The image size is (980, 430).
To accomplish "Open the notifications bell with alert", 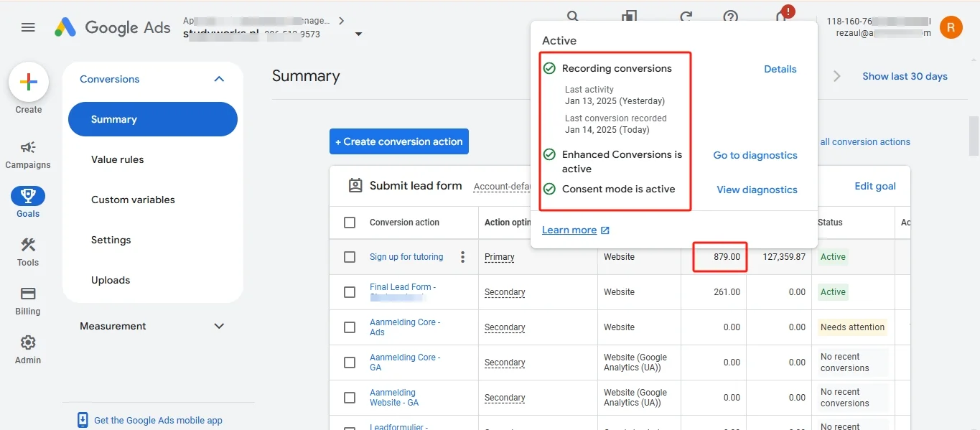I will [783, 14].
